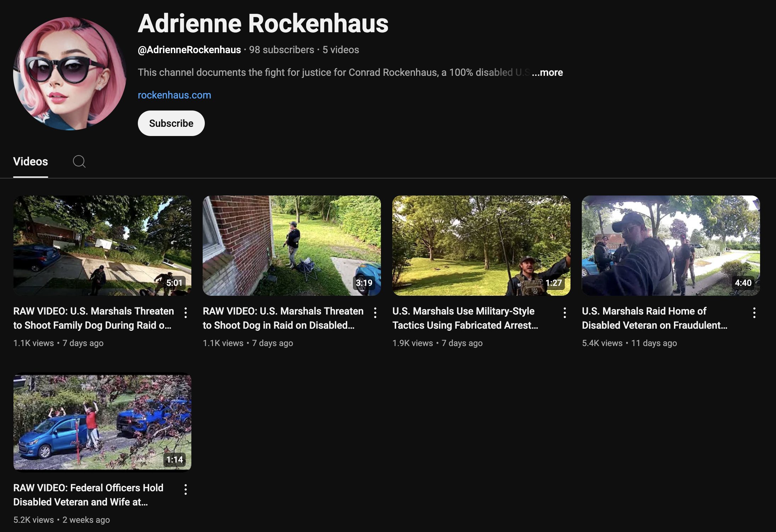Open options menu for Federal Officers video
This screenshot has width=776, height=532.
pyautogui.click(x=186, y=489)
